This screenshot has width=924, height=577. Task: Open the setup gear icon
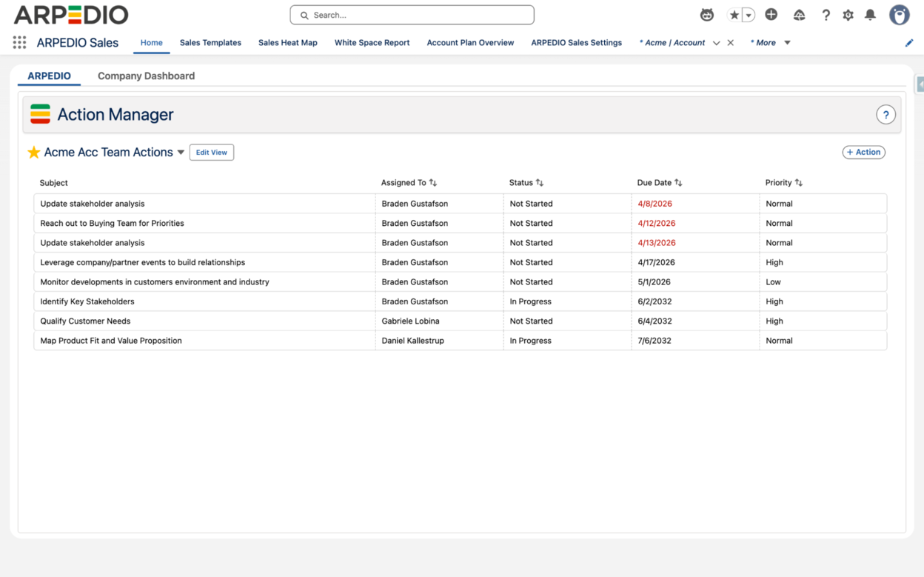[848, 15]
